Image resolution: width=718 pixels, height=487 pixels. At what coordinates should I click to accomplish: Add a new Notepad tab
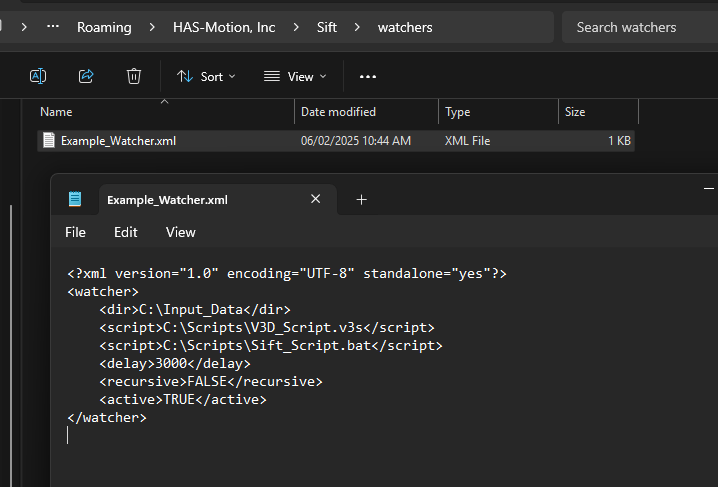pos(361,200)
